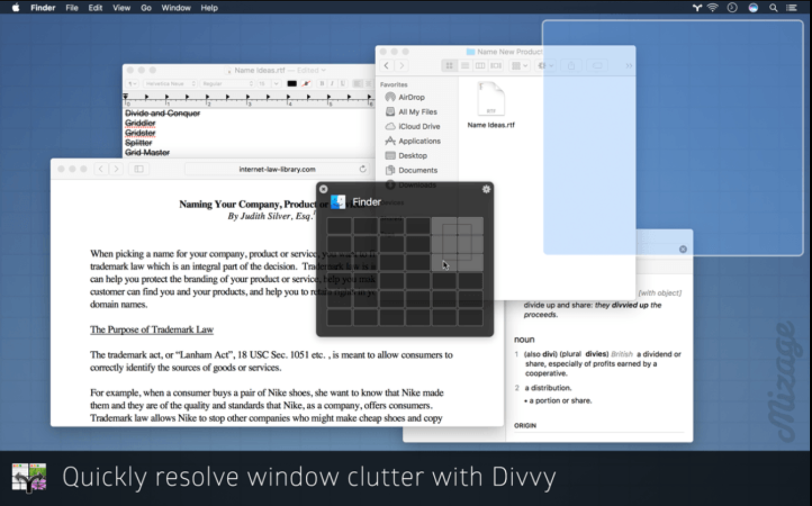
Task: Toggle italic in TextEdit toolbar
Action: tap(332, 83)
